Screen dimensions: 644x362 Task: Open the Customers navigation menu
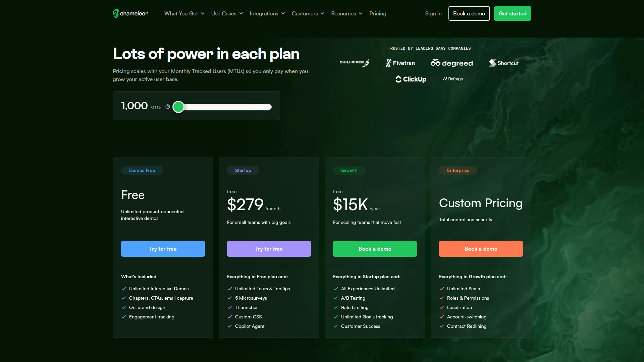point(308,13)
